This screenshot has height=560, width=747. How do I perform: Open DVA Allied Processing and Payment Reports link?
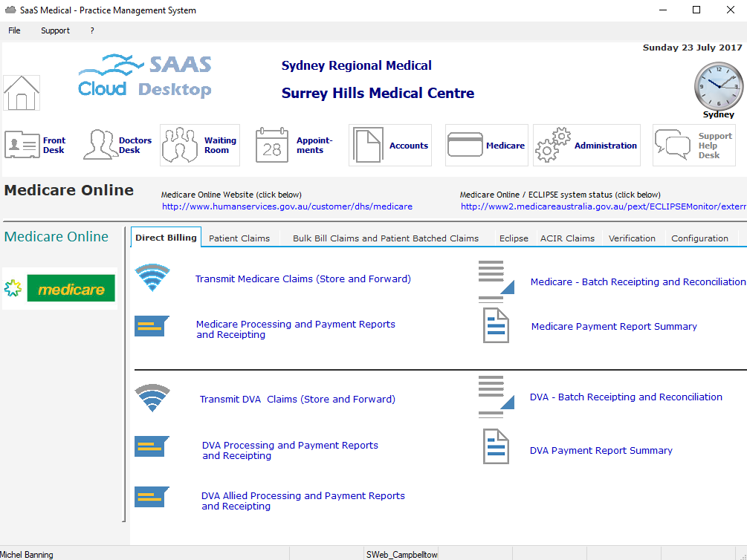(x=303, y=501)
